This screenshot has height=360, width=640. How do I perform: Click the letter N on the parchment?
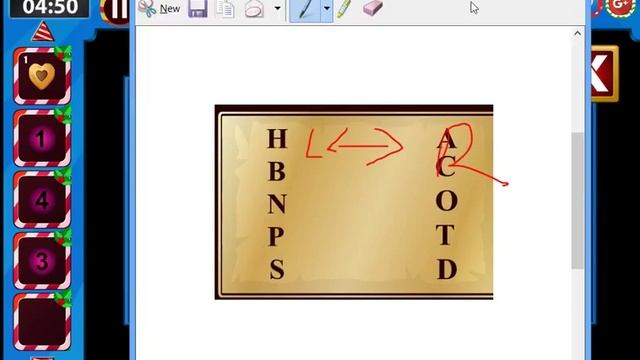pos(278,204)
